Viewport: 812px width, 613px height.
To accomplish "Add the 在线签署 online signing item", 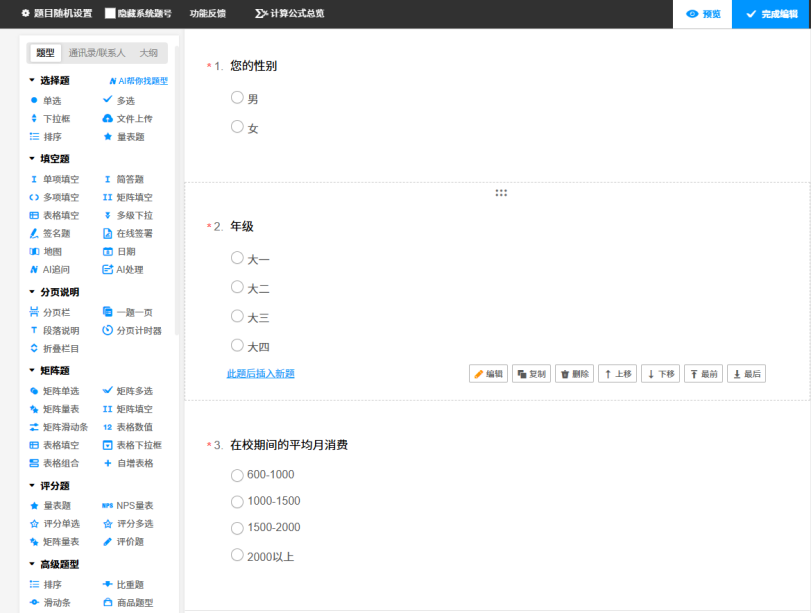I will coord(127,233).
